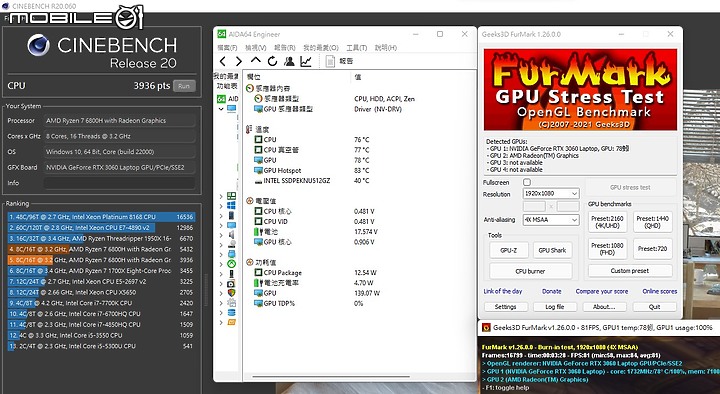The width and height of the screenshot is (720, 394).
Task: Select ranking row Intel Xeon Platinum 8168
Action: tap(101, 217)
